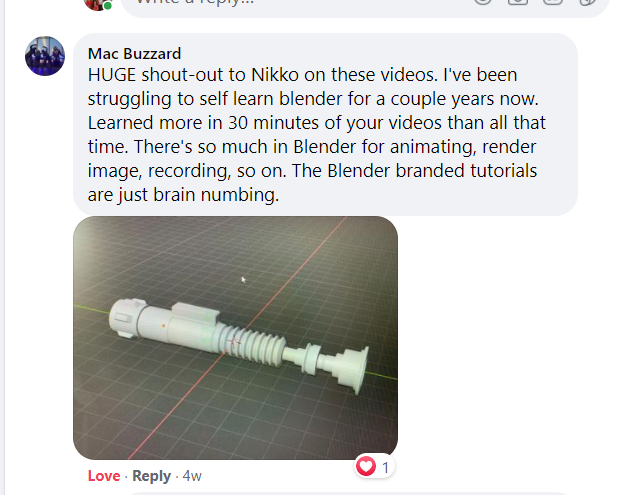This screenshot has width=622, height=495.
Task: Open the lightsaber Blender screenshot attachment
Action: click(235, 338)
